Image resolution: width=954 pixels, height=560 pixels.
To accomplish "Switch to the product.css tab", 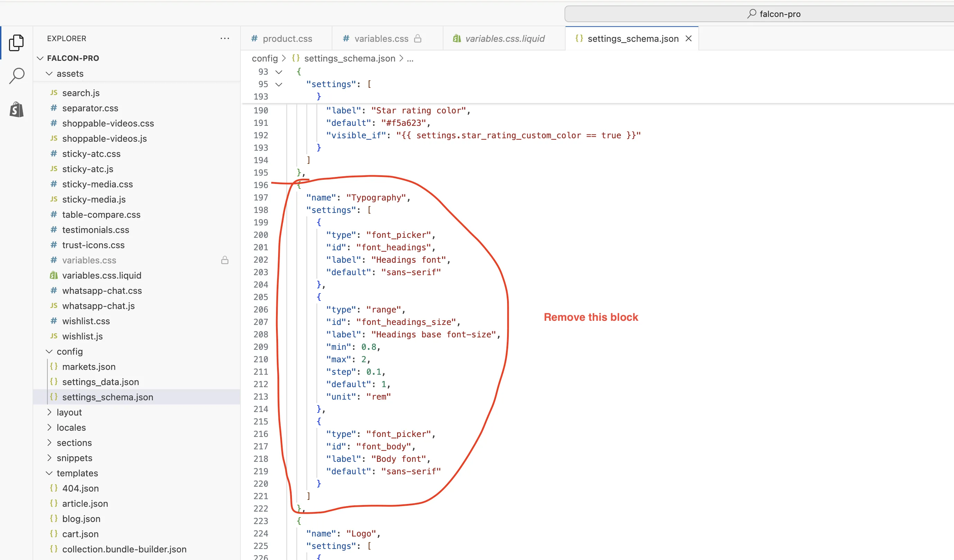I will click(x=287, y=39).
